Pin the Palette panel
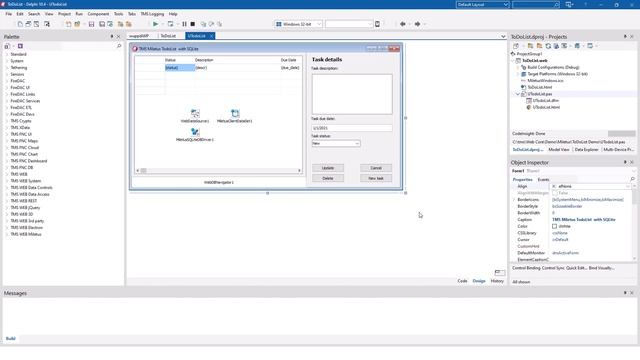Viewport: 640px width, 360px height. tap(112, 36)
